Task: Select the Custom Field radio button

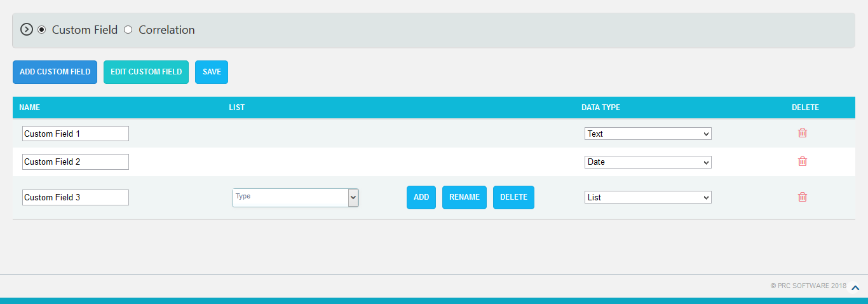Action: [42, 29]
